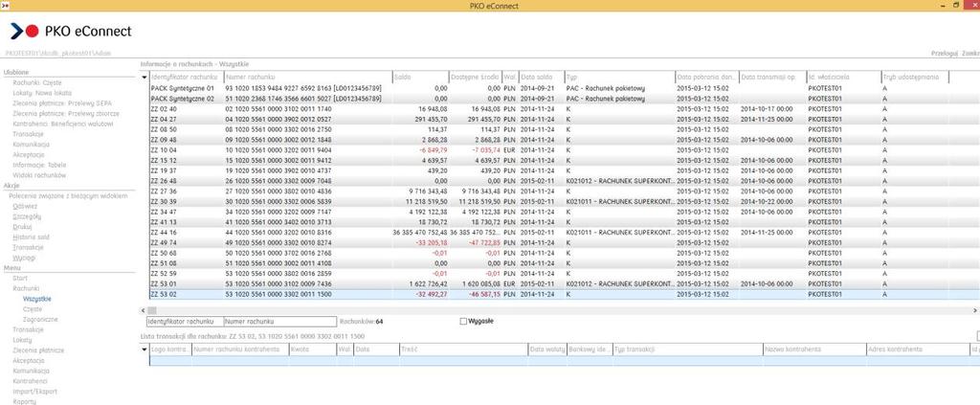The width and height of the screenshot is (980, 405).
Task: Select the PACK Syntetyczne 02 row
Action: pyautogui.click(x=564, y=99)
